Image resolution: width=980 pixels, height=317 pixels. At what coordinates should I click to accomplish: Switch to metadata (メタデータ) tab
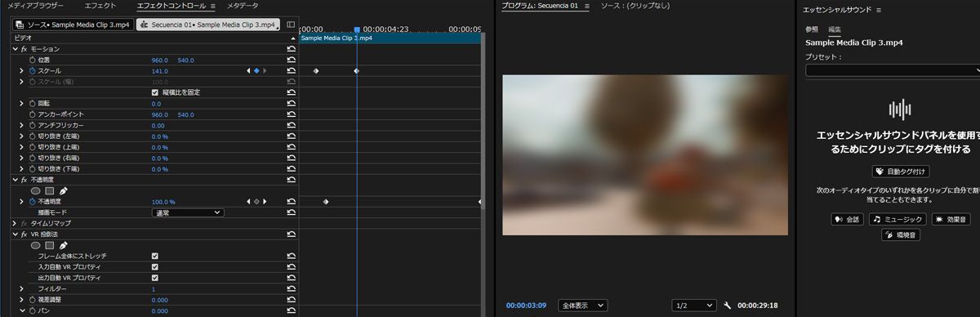243,6
